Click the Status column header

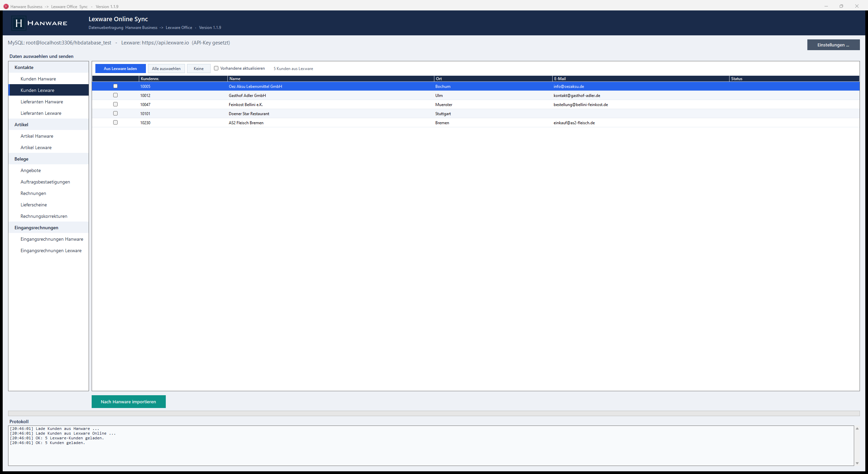[x=795, y=79]
